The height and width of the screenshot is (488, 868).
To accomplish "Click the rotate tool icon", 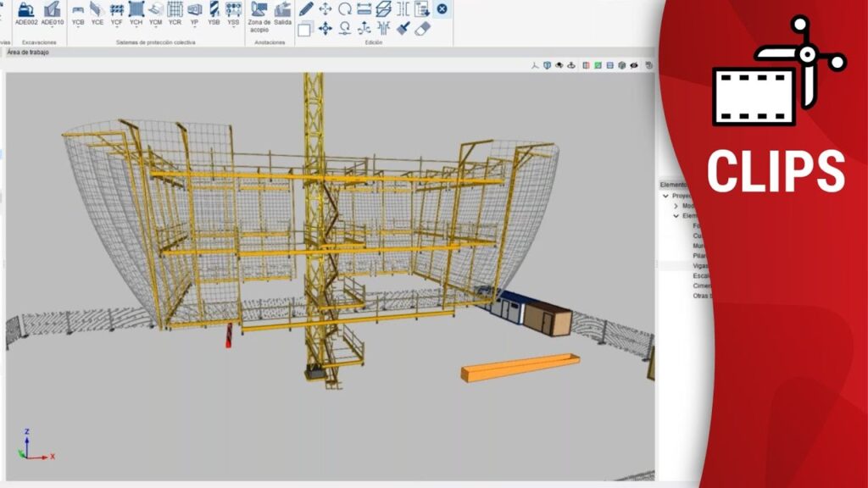I will 345,9.
